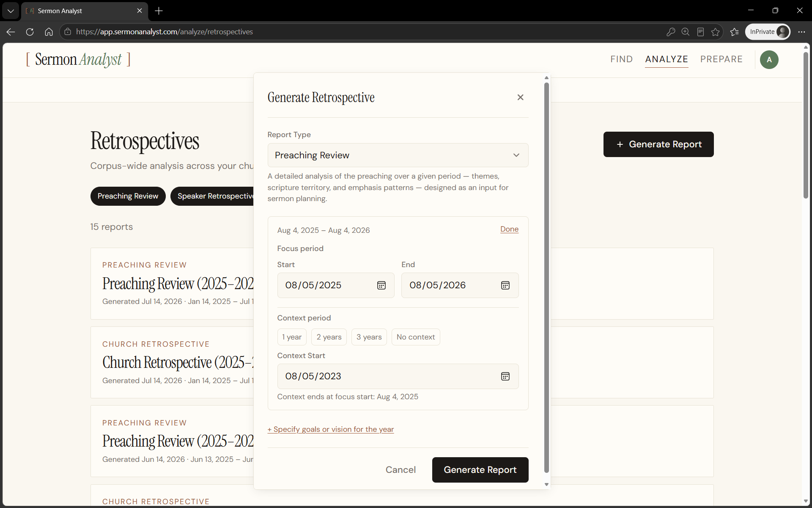Screen dimensions: 812x508
Task: Add this page to favorites star
Action: [715, 32]
